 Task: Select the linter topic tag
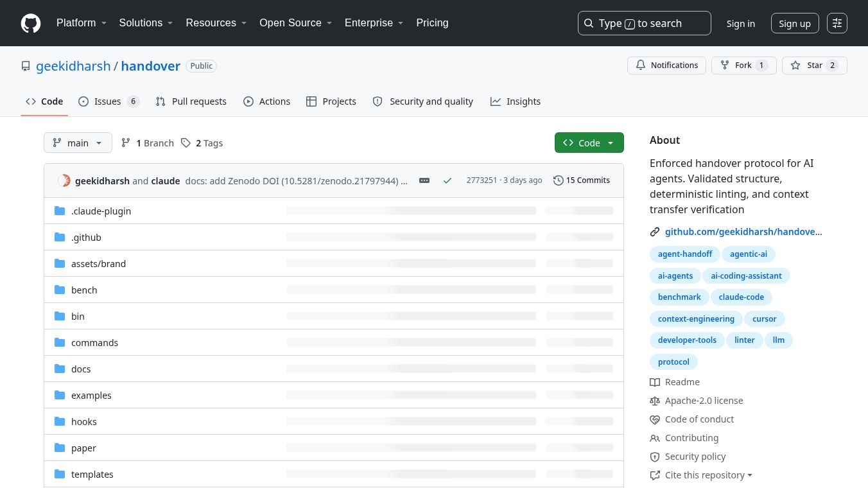click(745, 340)
